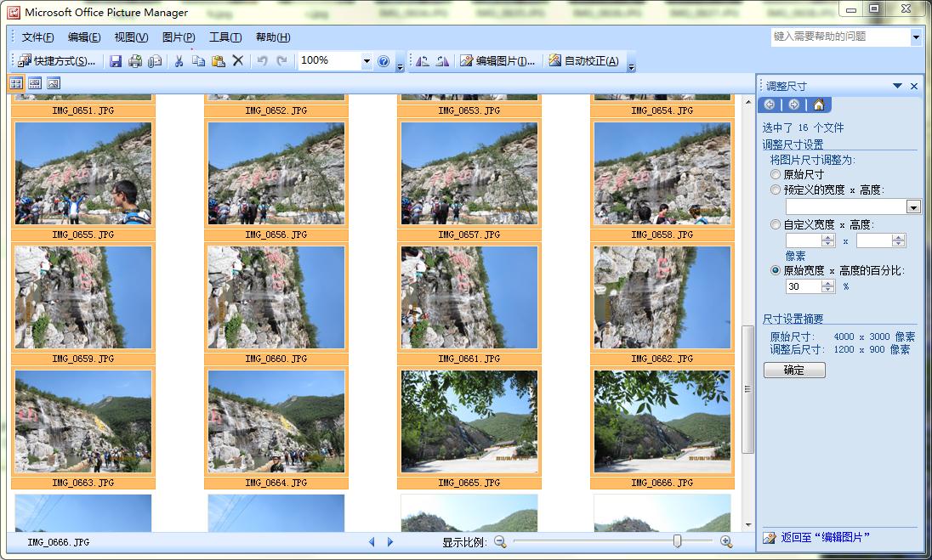This screenshot has width=932, height=560.
Task: Select the 原始尺寸 radio button
Action: pyautogui.click(x=776, y=174)
